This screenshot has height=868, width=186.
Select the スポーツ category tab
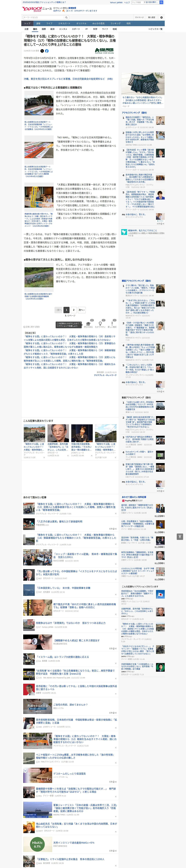click(76, 29)
